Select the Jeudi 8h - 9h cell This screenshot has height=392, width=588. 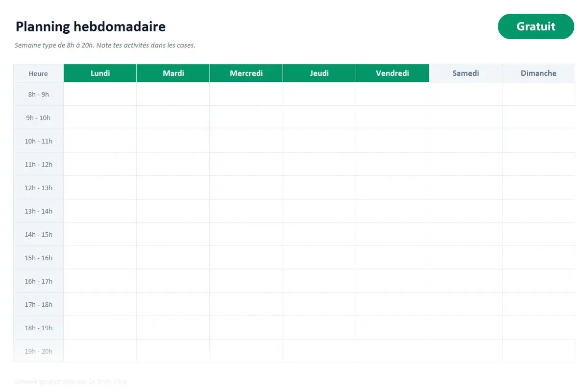(x=319, y=94)
